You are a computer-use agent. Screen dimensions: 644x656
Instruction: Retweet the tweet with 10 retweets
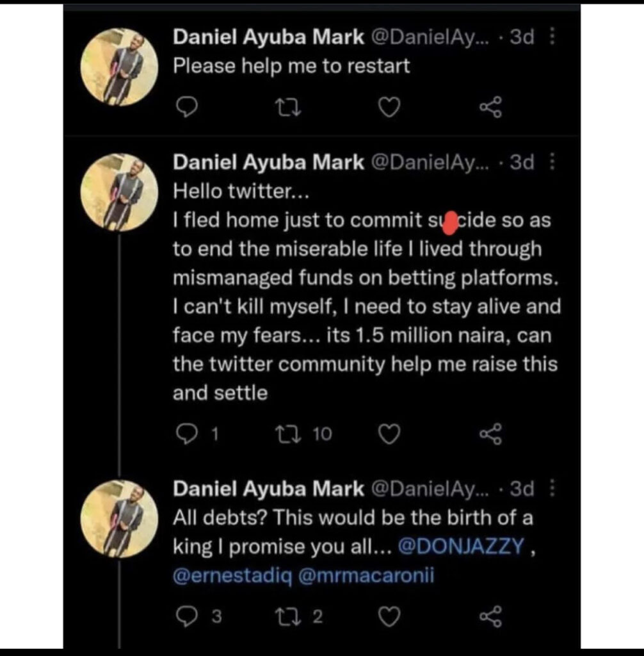(285, 435)
